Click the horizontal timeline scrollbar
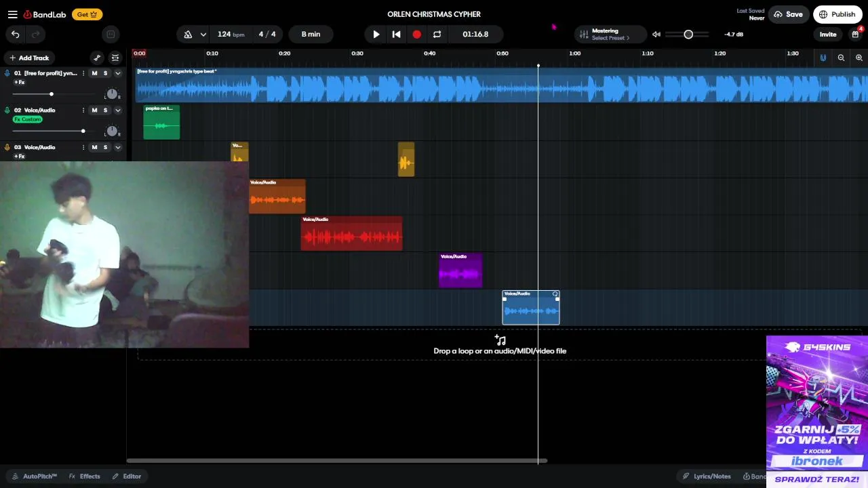 [x=337, y=461]
